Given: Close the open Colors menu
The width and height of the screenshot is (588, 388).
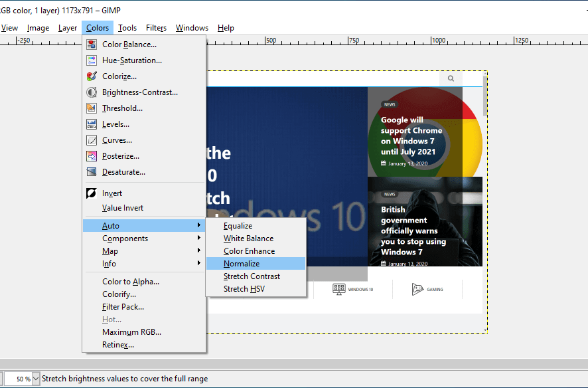Looking at the screenshot, I should click(x=98, y=28).
